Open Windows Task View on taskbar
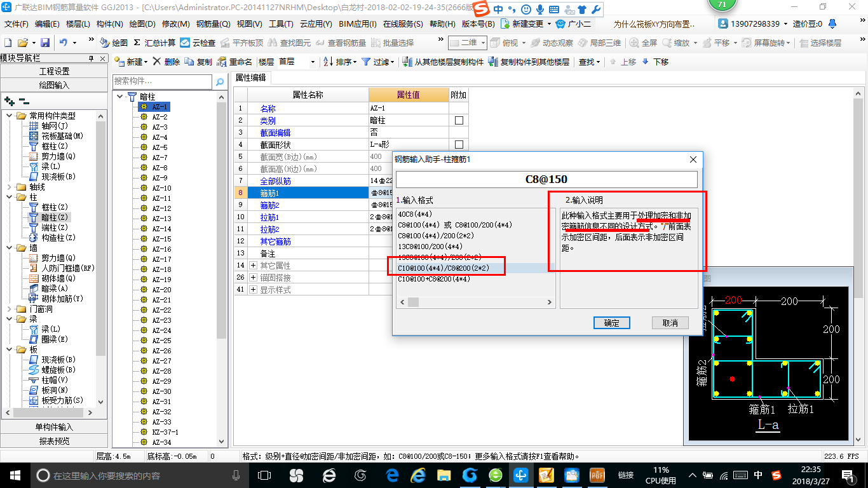Image resolution: width=868 pixels, height=488 pixels. [x=264, y=475]
